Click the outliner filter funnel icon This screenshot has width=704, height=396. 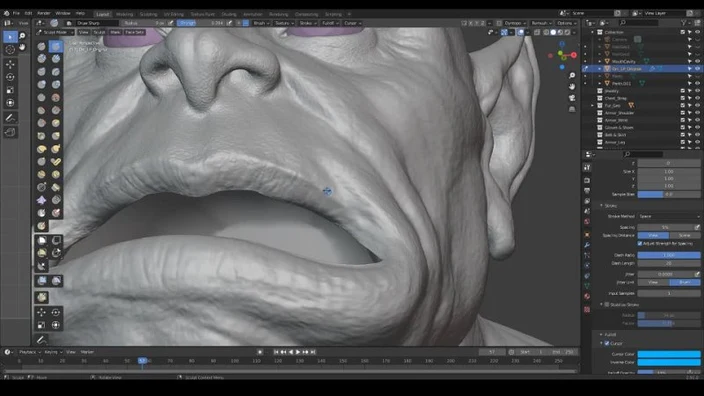point(683,22)
